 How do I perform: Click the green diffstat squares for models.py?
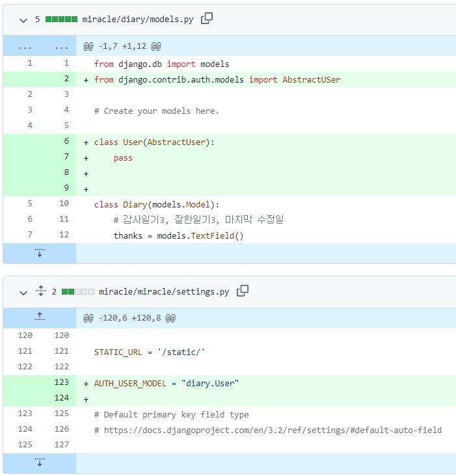pyautogui.click(x=61, y=20)
